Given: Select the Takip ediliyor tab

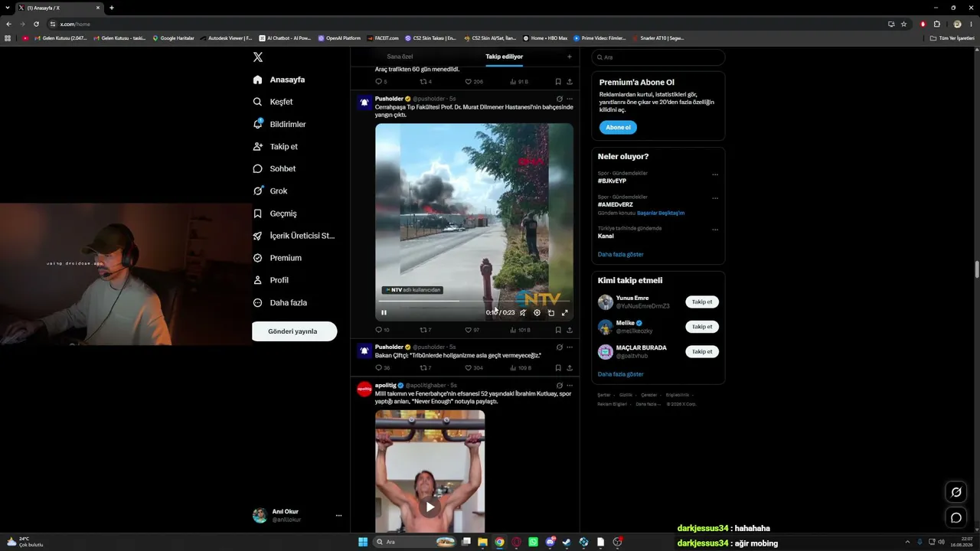Looking at the screenshot, I should [x=504, y=57].
